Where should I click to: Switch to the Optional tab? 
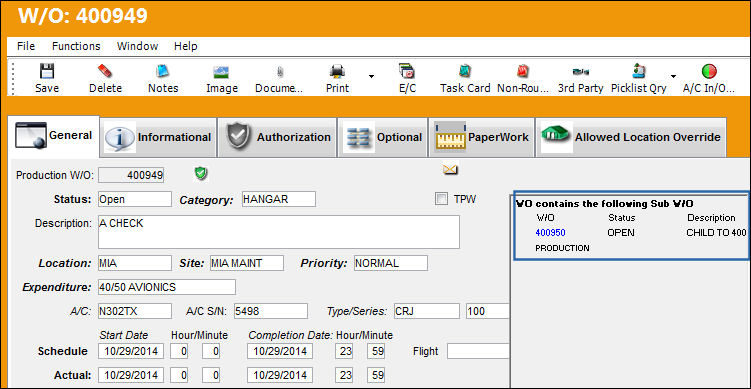[x=383, y=137]
